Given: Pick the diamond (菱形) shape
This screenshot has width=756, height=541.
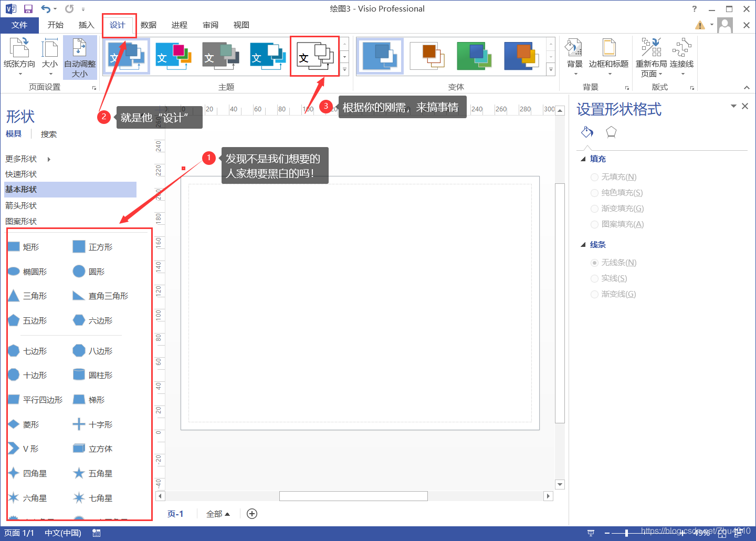Looking at the screenshot, I should (x=24, y=424).
